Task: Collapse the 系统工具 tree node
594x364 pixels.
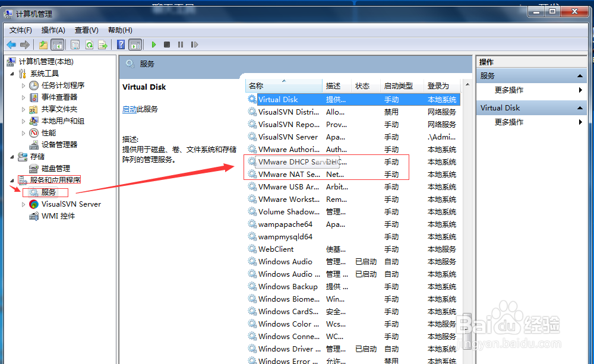Action: 12,74
